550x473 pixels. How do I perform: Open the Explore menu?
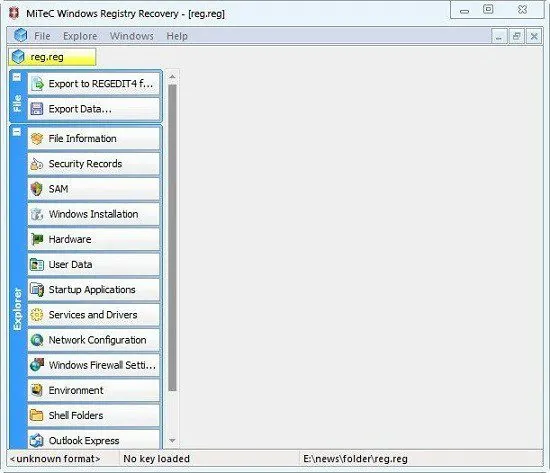point(80,36)
